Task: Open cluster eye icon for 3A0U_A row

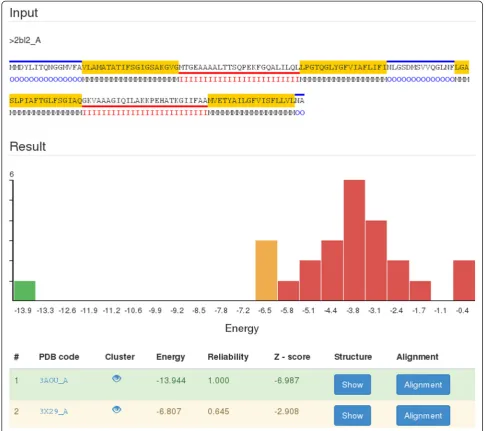Action: point(116,379)
